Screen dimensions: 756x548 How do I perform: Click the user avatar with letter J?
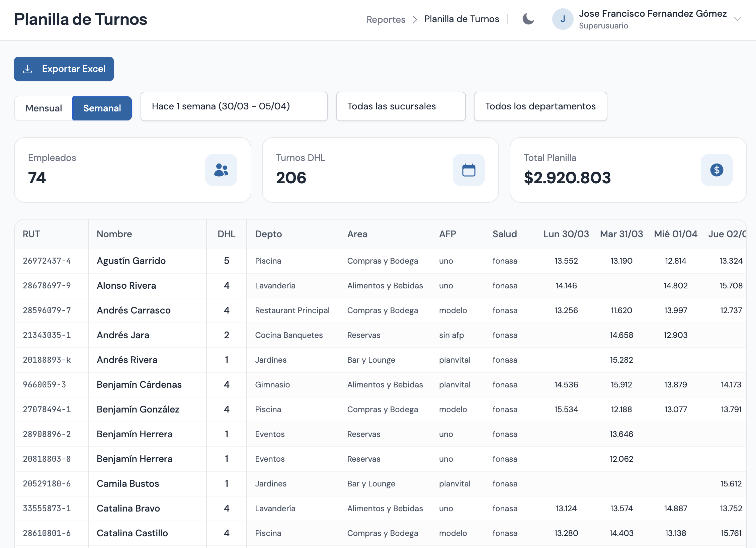[x=563, y=19]
